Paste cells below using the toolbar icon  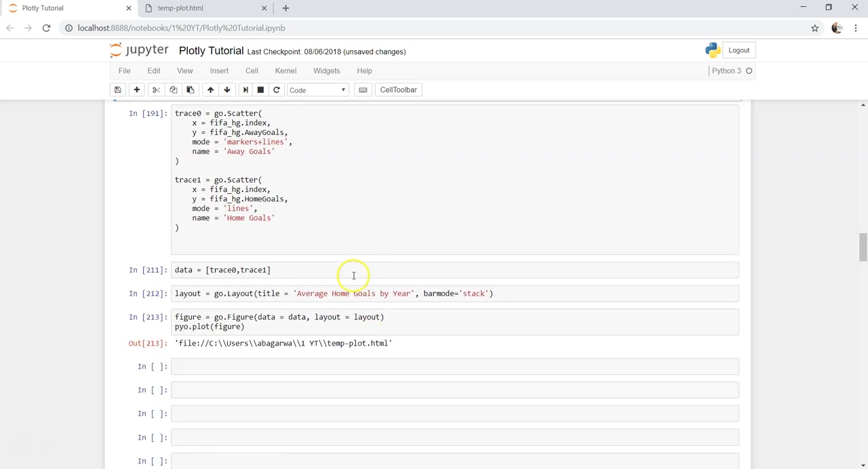coord(190,90)
